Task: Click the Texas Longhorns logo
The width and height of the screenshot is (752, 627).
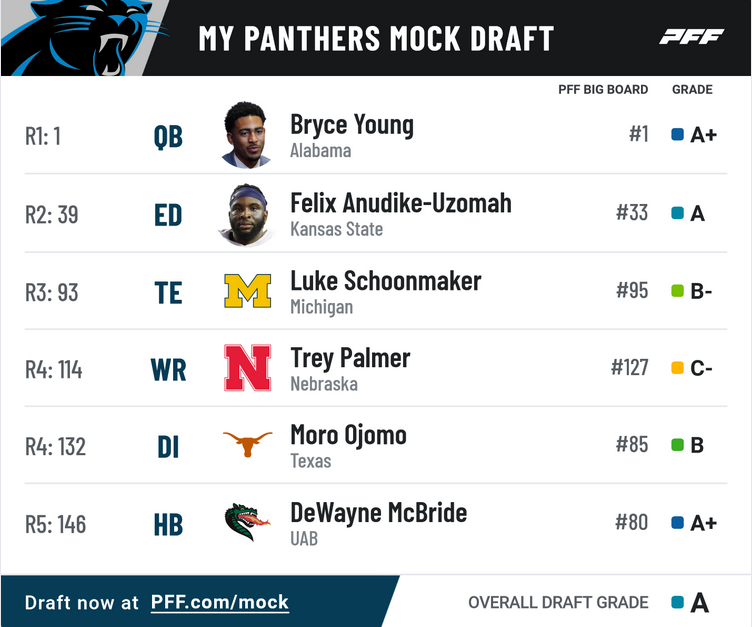Action: (247, 444)
